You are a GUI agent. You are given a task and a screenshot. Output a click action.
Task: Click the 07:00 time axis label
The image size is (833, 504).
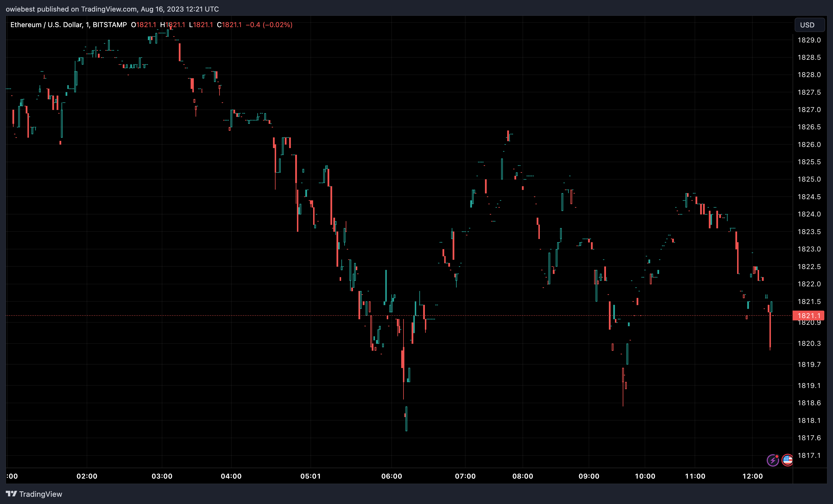(465, 476)
